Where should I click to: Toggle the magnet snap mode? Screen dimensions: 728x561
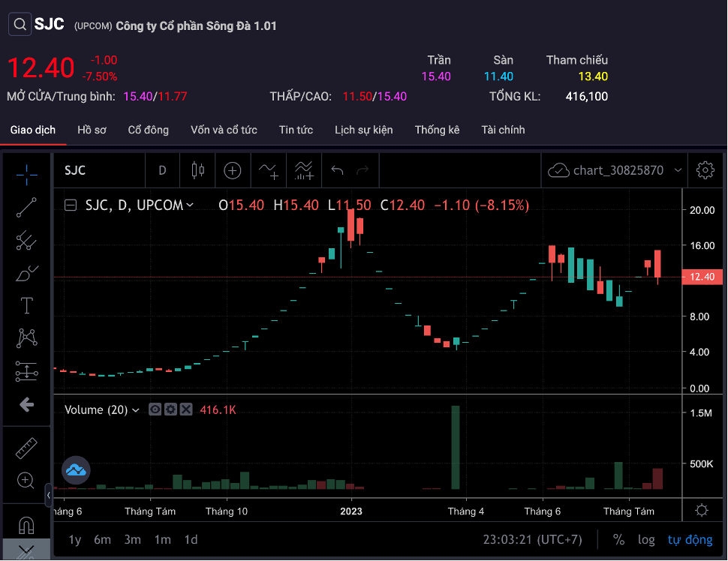(x=26, y=525)
